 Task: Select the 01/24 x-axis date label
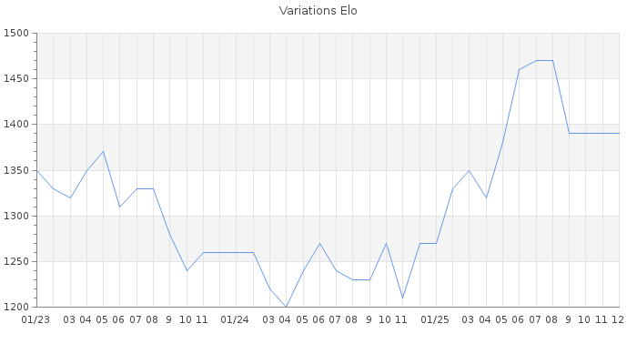coord(236,319)
